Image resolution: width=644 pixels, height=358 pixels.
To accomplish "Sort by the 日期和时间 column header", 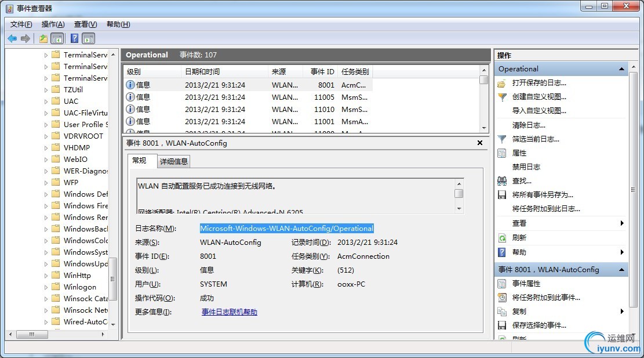I will 224,71.
